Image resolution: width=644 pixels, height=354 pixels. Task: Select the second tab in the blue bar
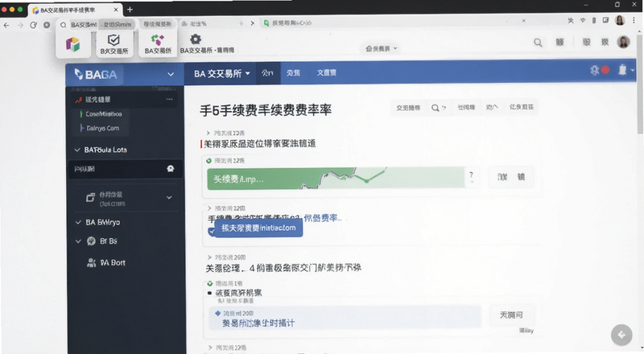click(293, 73)
